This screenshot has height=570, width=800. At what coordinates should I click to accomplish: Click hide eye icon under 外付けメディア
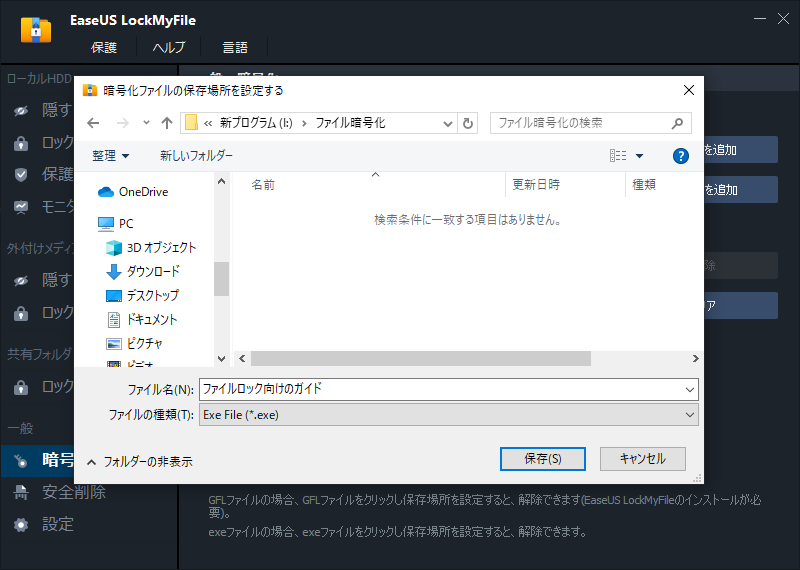pyautogui.click(x=21, y=281)
